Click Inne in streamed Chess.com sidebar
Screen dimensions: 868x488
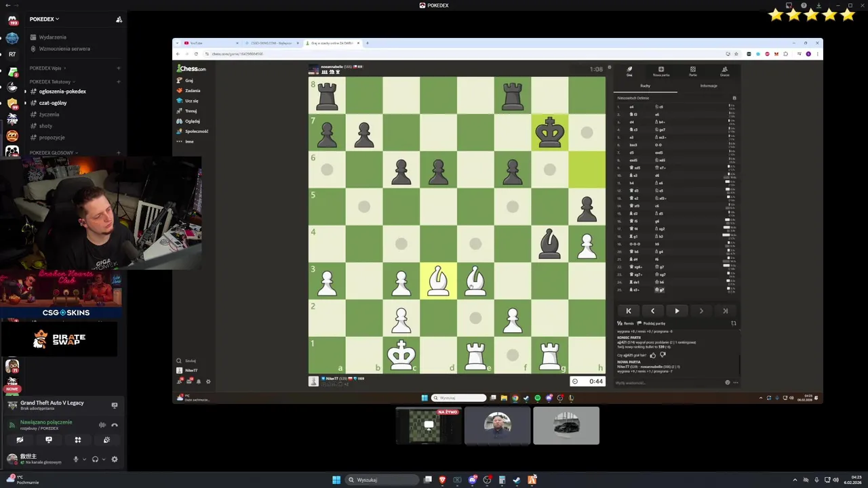(189, 141)
